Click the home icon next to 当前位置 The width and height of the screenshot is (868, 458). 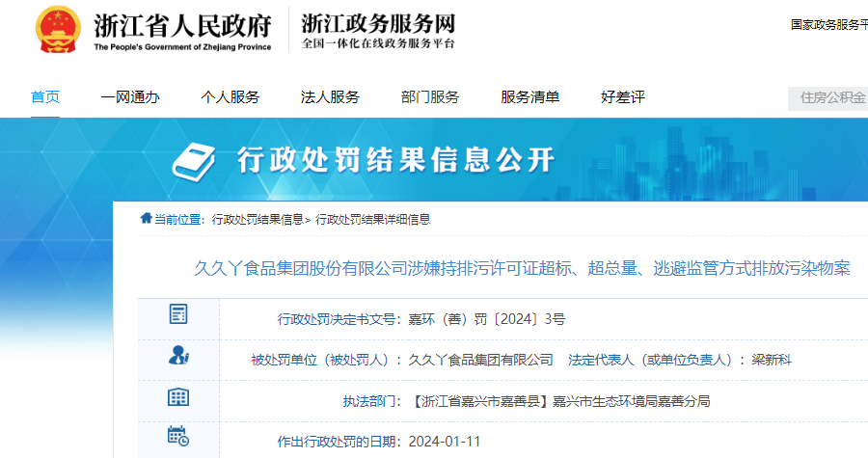(x=146, y=218)
